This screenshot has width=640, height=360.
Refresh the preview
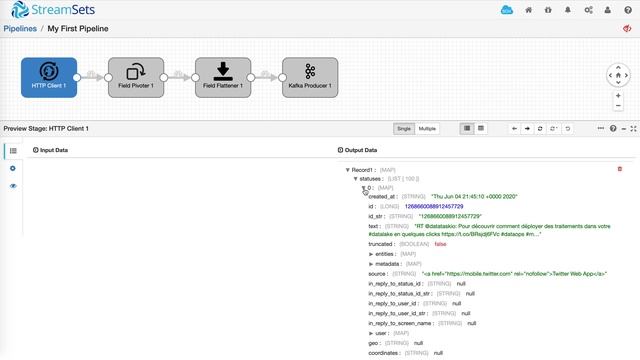pos(540,129)
